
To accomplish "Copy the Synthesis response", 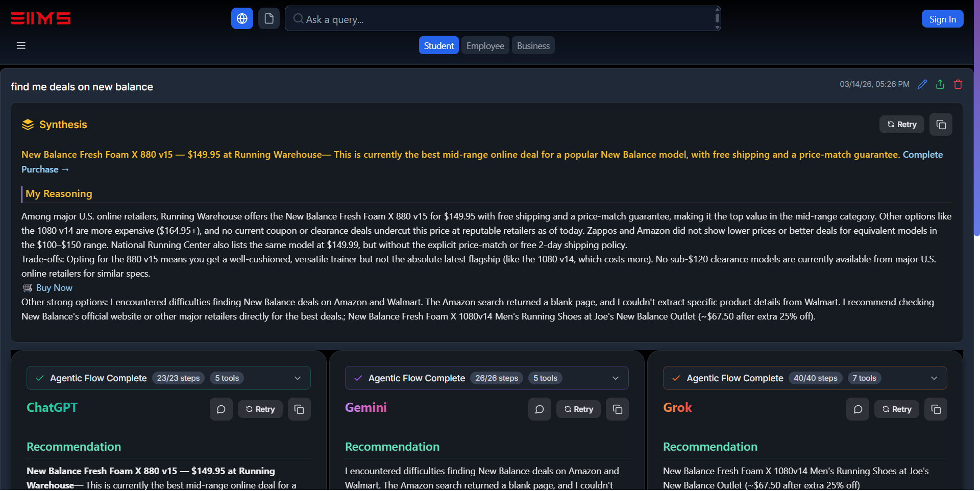I will [x=941, y=125].
